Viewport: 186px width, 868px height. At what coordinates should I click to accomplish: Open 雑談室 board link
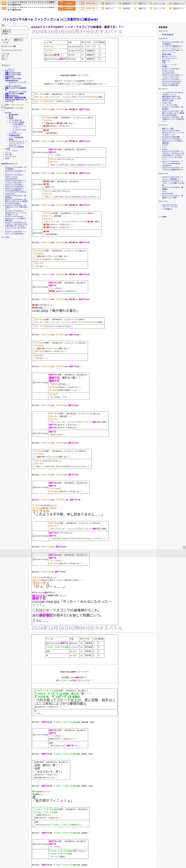click(x=11, y=117)
